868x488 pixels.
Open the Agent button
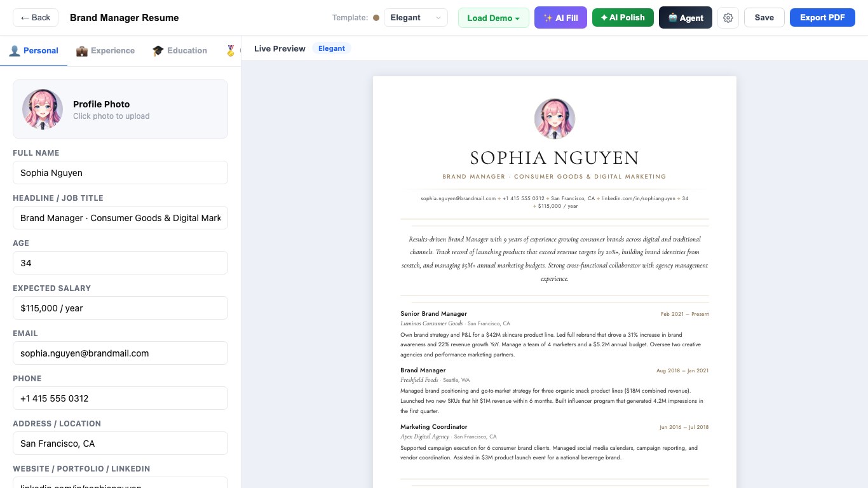tap(686, 18)
